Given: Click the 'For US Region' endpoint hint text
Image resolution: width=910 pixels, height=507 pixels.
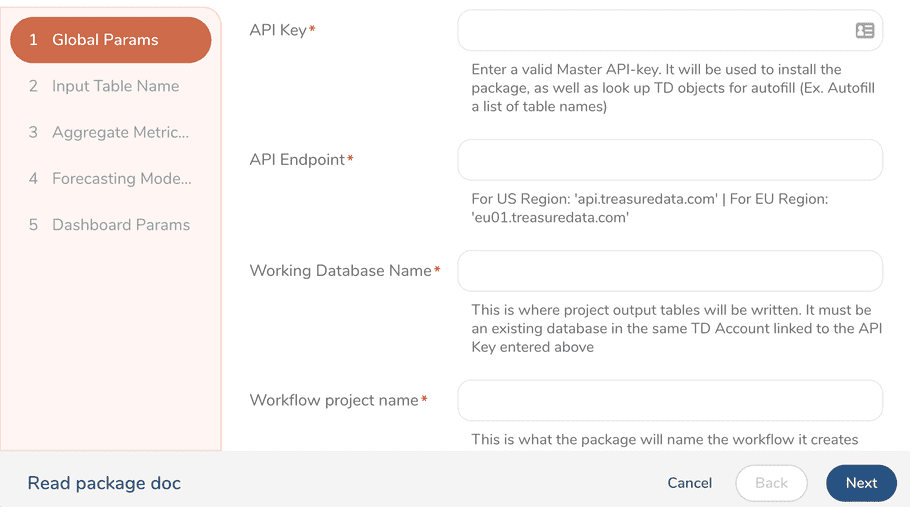Looking at the screenshot, I should pos(650,208).
